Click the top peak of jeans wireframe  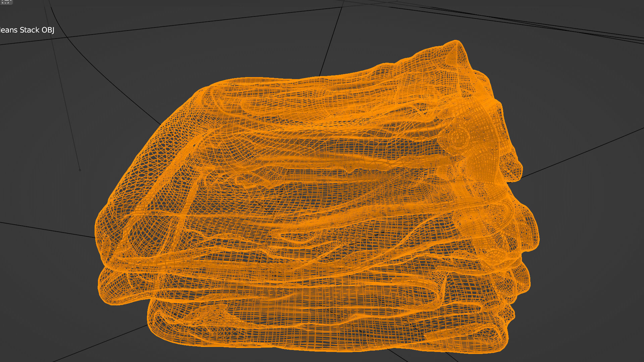pyautogui.click(x=456, y=43)
